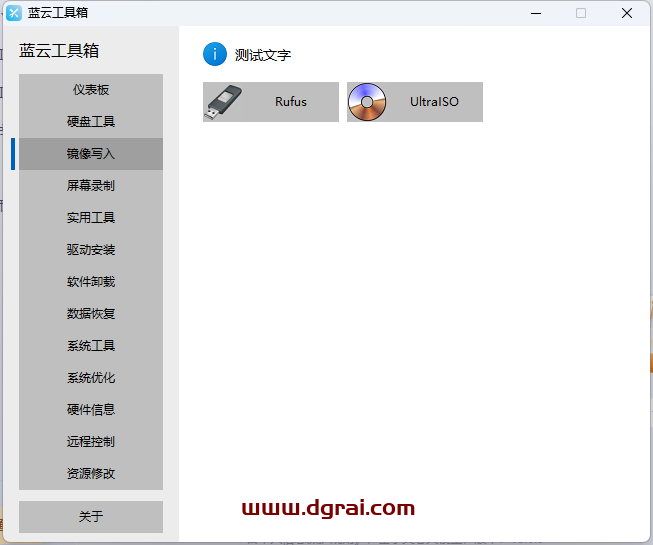Click the blue info icon
Image resolution: width=653 pixels, height=545 pixels.
click(215, 55)
